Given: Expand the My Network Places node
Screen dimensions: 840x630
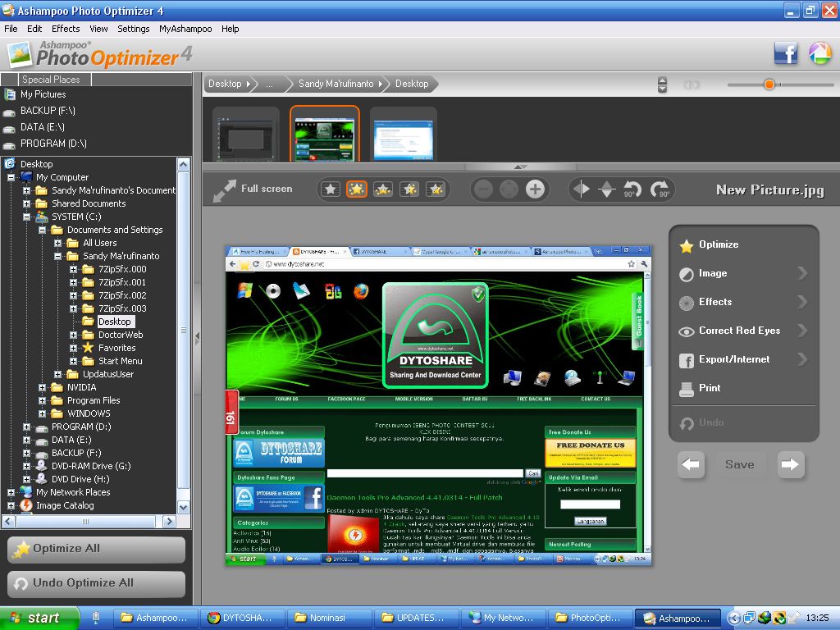Looking at the screenshot, I should pyautogui.click(x=11, y=492).
